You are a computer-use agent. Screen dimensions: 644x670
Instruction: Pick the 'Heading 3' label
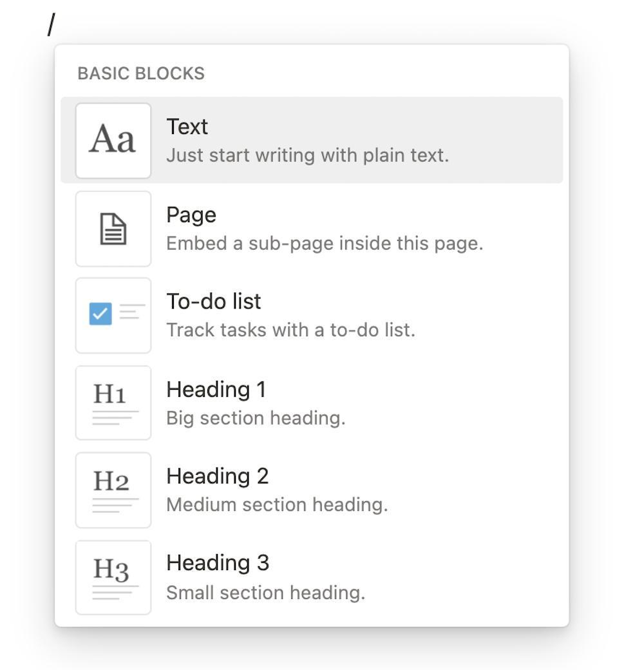pyautogui.click(x=217, y=562)
